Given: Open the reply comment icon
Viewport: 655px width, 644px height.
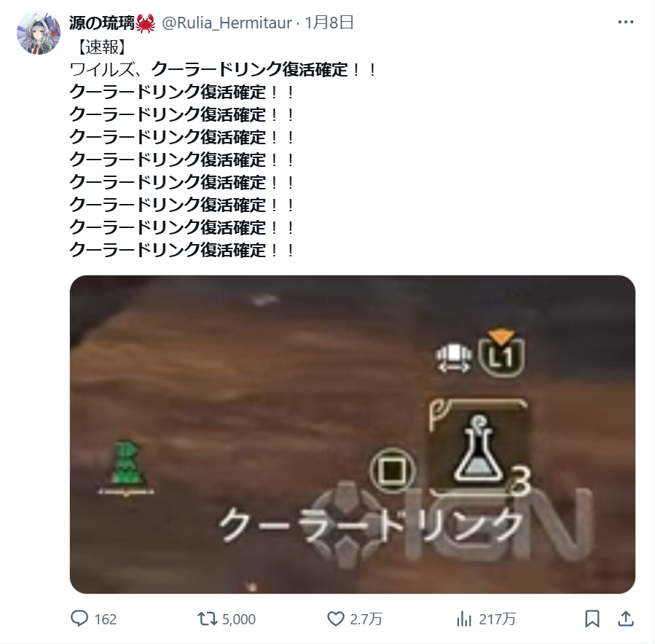Looking at the screenshot, I should click(79, 619).
